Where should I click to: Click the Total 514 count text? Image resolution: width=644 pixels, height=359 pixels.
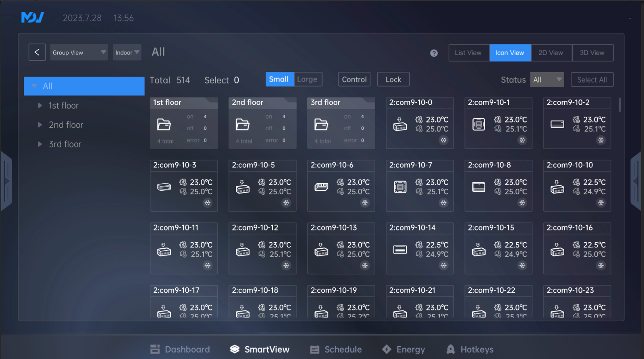(x=170, y=80)
